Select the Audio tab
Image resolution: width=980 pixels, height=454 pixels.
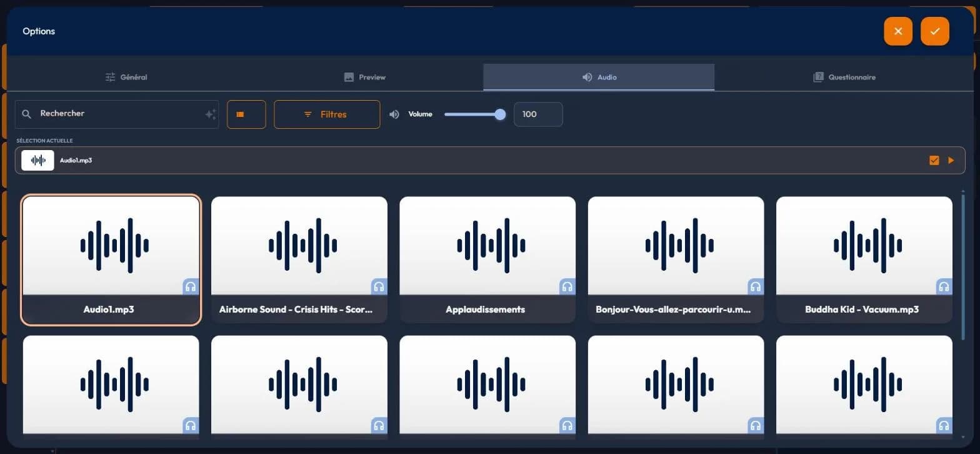pos(599,77)
